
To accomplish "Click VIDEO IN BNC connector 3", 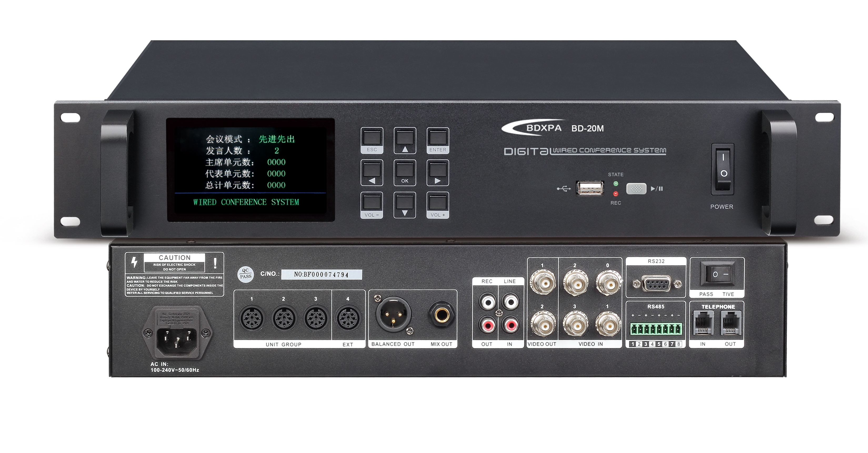I will (576, 324).
